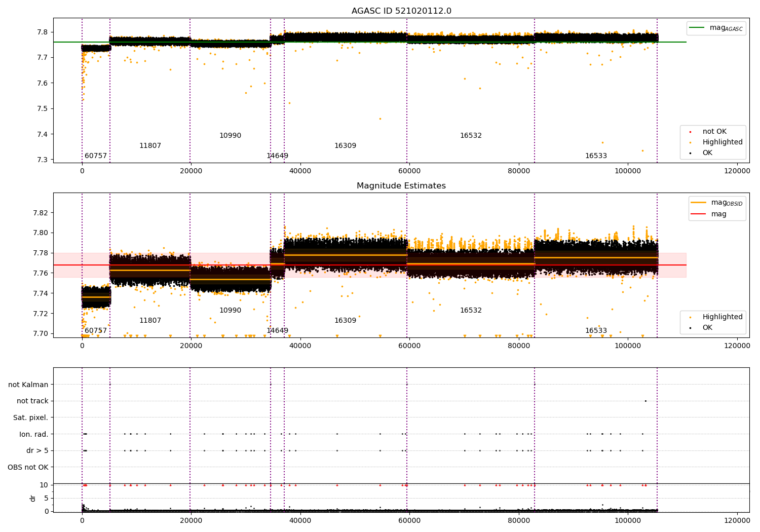
Task: Click obsid label 16533 in AGASC ID plot
Action: pyautogui.click(x=596, y=156)
